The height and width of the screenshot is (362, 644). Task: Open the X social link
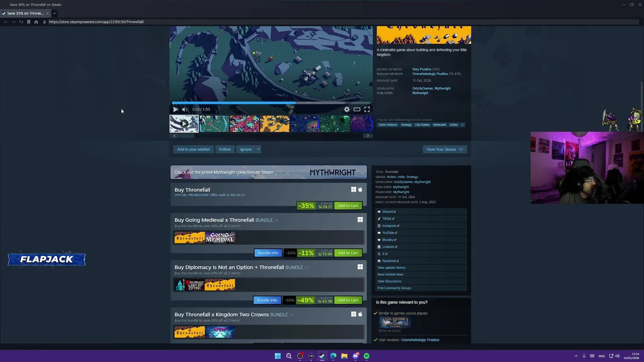[x=382, y=254]
